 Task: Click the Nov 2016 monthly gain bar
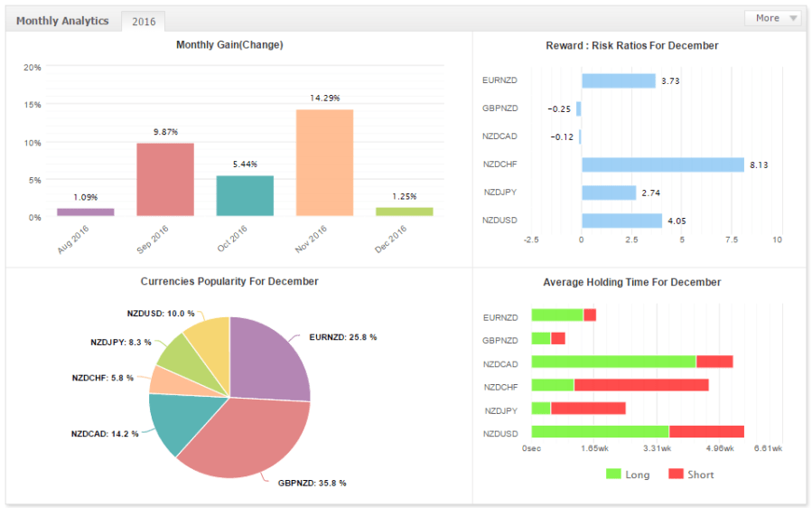(324, 163)
